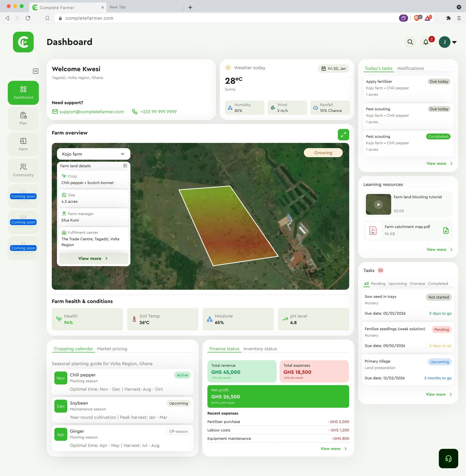Open the Kojo farm dropdown
Screen dimensions: 466x476
93,154
